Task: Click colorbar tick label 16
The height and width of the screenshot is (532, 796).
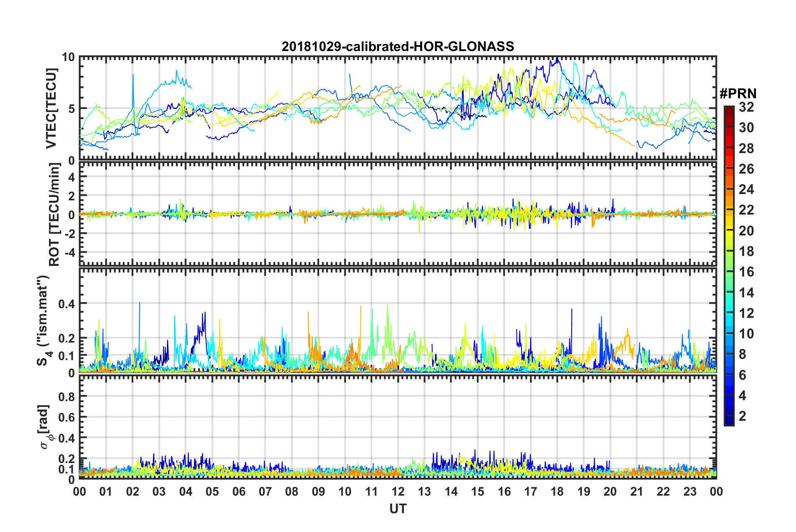Action: pyautogui.click(x=746, y=272)
